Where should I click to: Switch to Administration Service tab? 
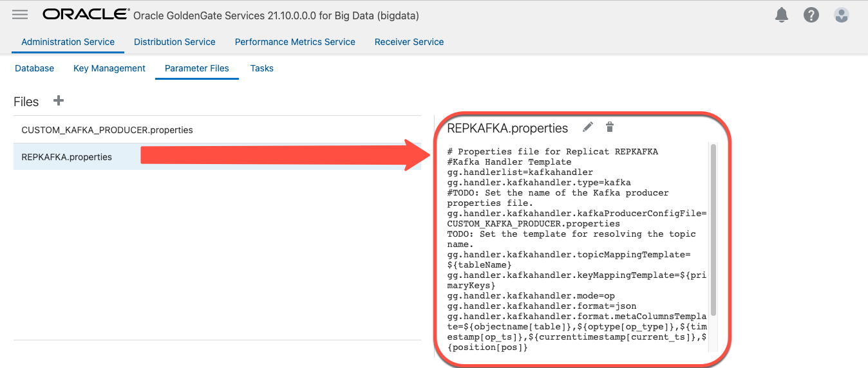point(68,42)
